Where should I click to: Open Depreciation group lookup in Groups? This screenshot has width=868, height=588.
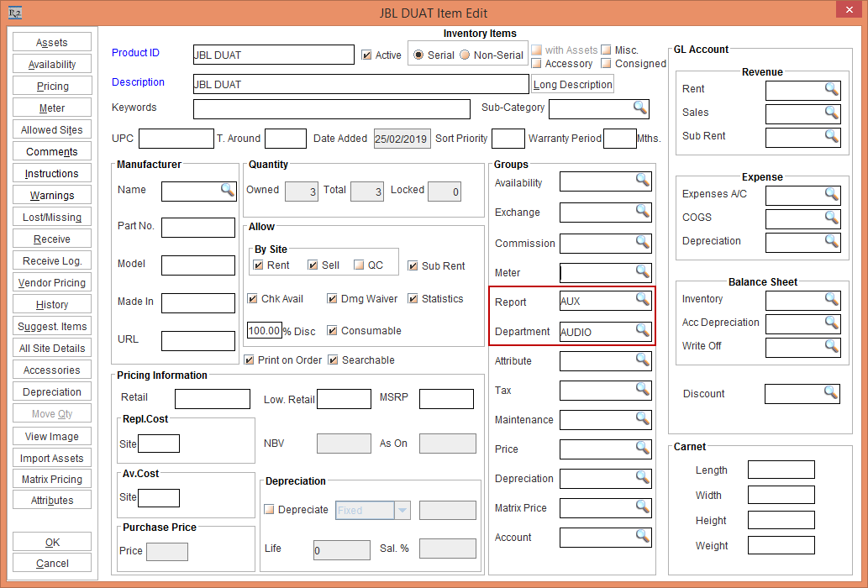coord(642,477)
